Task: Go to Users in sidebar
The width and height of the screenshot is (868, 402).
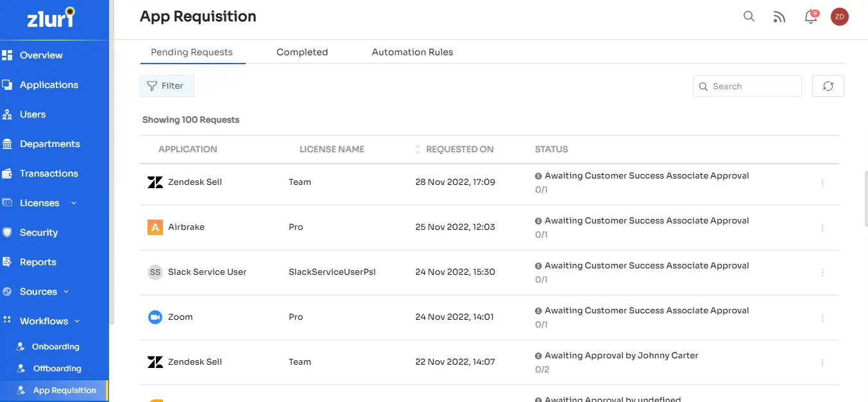Action: coord(33,114)
